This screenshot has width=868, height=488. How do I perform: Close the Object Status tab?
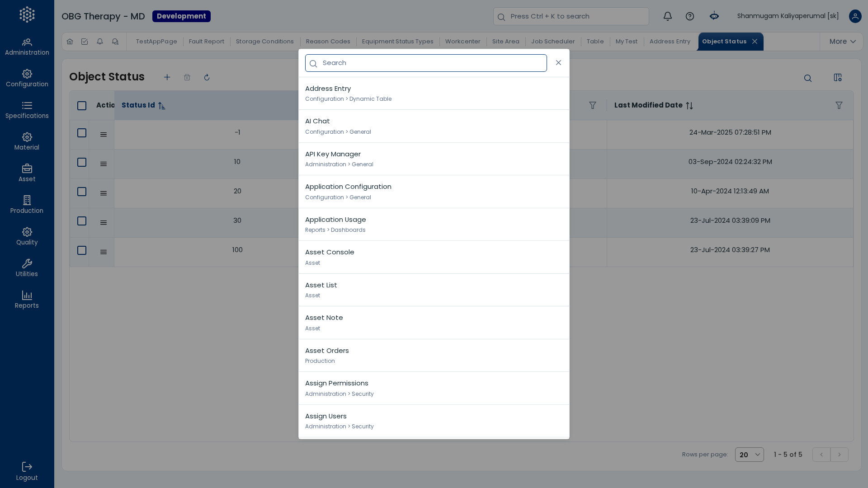(x=755, y=42)
